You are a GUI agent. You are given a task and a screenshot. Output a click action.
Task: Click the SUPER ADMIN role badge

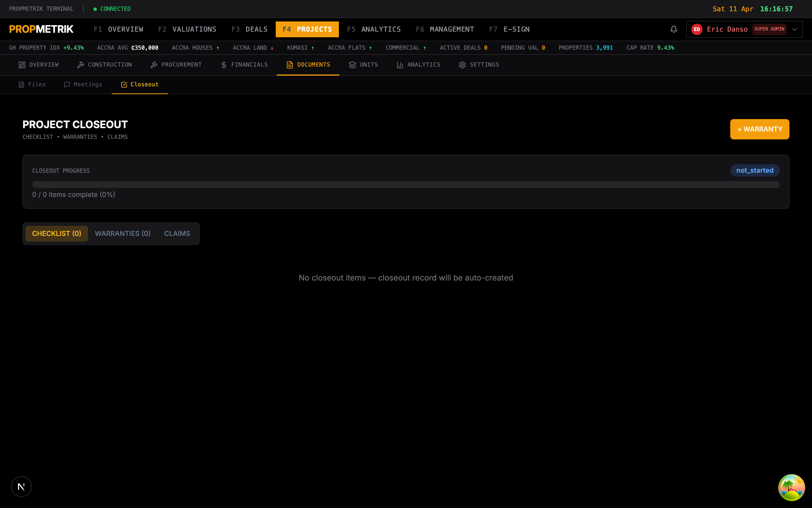(769, 29)
